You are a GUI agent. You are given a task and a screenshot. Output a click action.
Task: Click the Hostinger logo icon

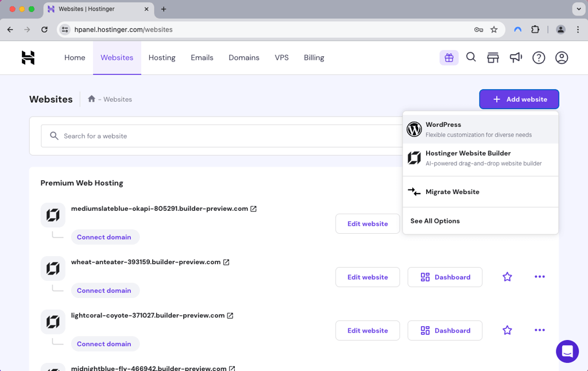pyautogui.click(x=28, y=58)
